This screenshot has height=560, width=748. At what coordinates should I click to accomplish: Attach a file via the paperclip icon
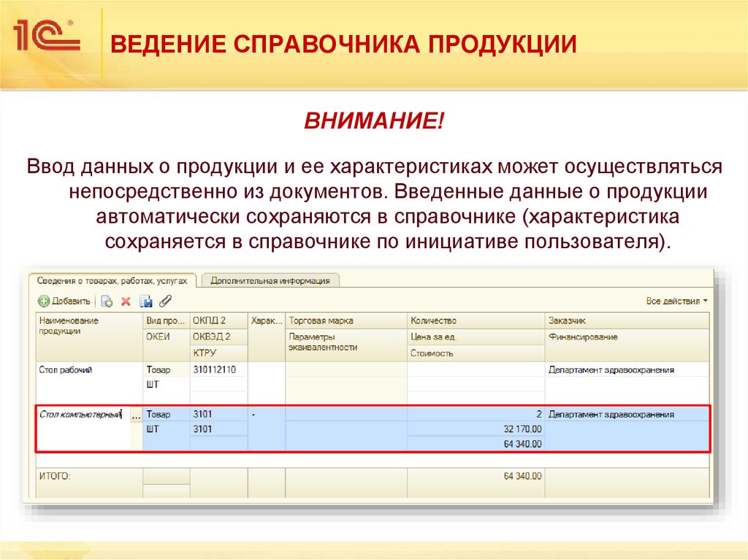(x=166, y=301)
